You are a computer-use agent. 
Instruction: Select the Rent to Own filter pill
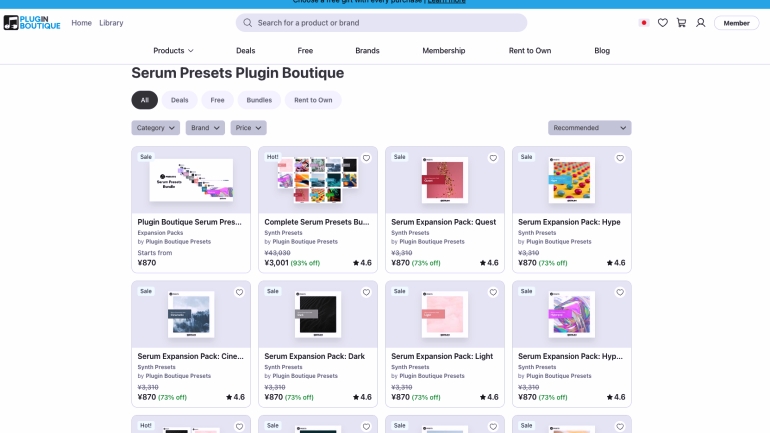pos(313,100)
